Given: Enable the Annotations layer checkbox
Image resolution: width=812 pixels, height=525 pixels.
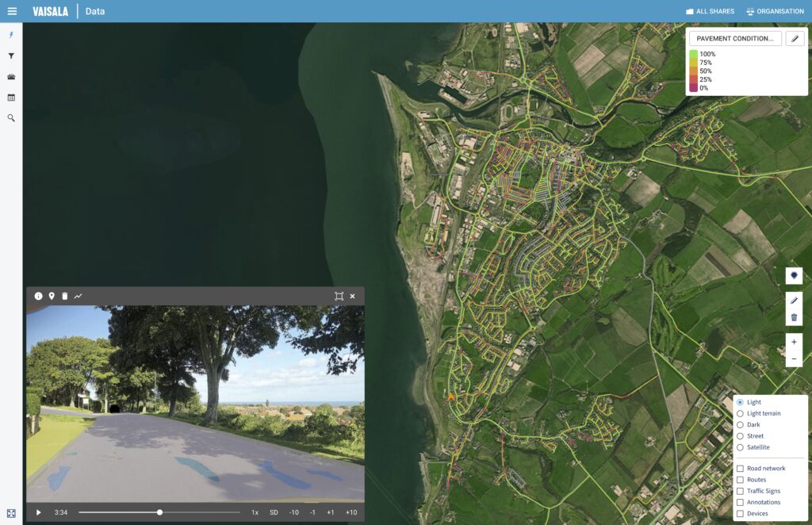Looking at the screenshot, I should tap(740, 503).
